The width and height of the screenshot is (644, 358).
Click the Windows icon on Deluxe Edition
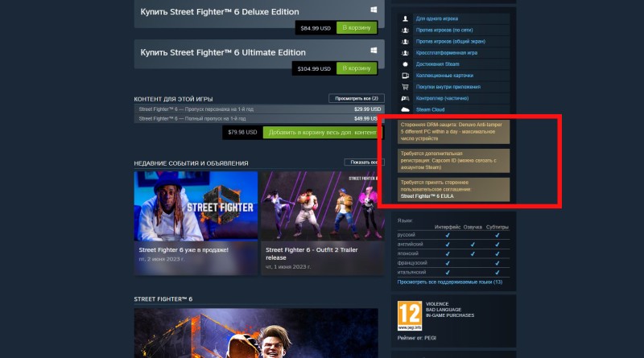[374, 10]
